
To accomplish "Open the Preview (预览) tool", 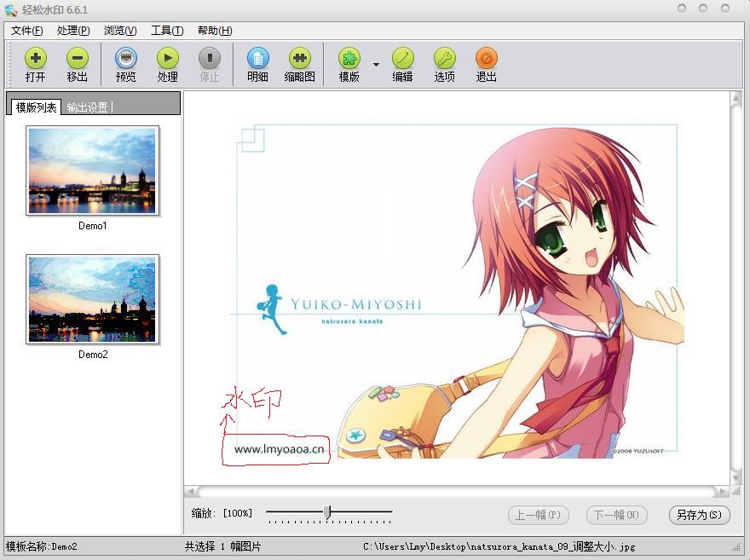I will (x=126, y=58).
